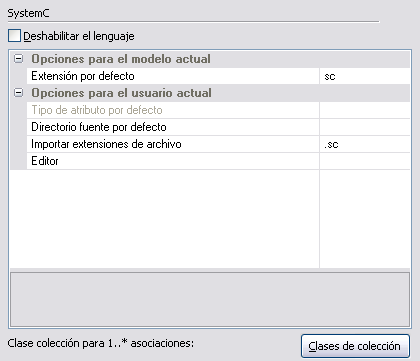Click the Deshabilitar el lenguaje label text
The height and width of the screenshot is (361, 420).
[79, 36]
